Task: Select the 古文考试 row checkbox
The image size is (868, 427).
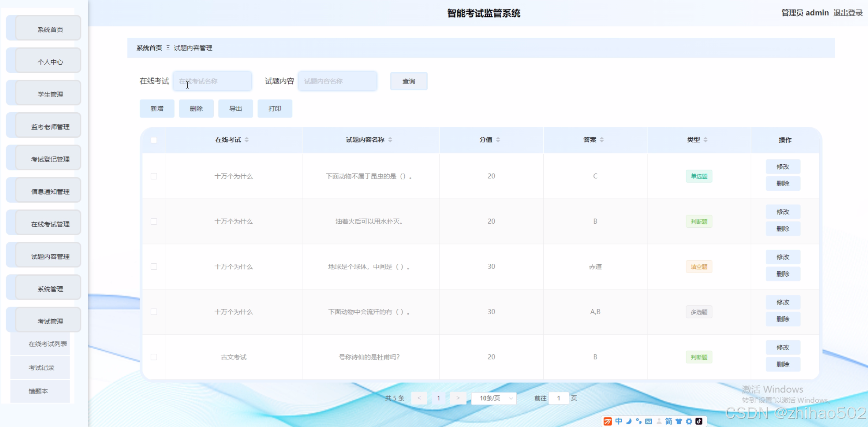Action: pos(154,357)
